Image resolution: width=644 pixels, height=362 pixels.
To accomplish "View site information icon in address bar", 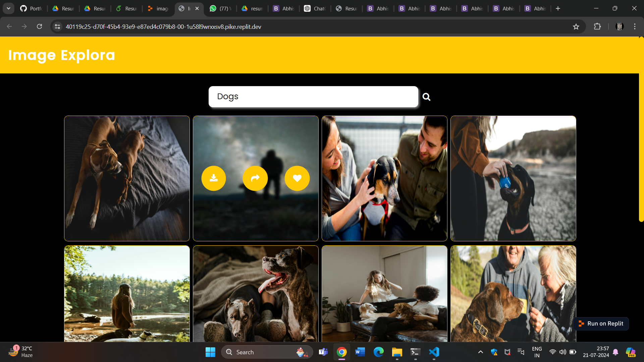I will click(58, 27).
